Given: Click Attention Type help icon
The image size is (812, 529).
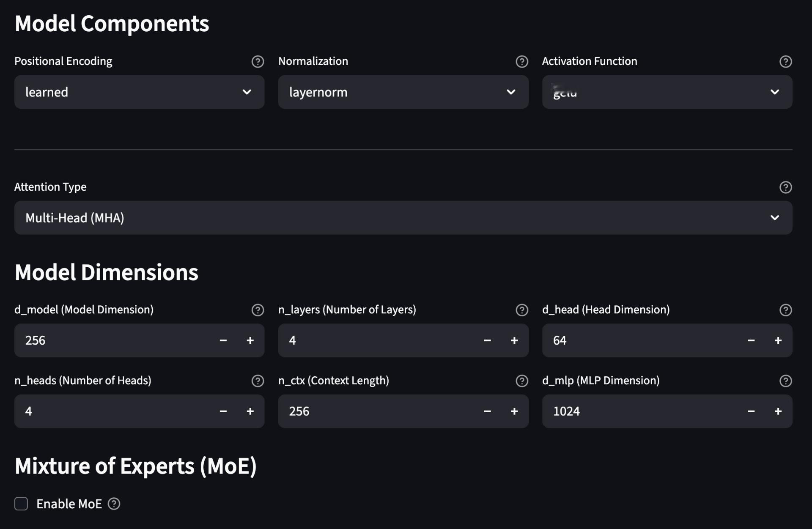Looking at the screenshot, I should pyautogui.click(x=785, y=187).
